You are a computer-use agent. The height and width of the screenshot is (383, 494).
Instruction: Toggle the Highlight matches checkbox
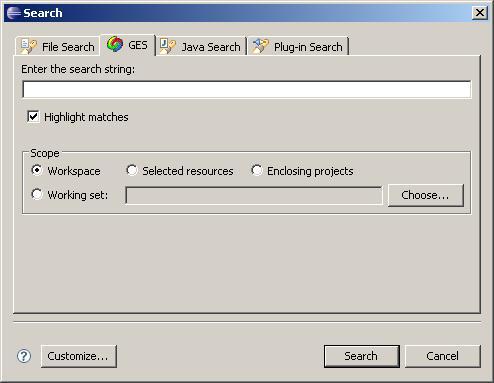click(x=33, y=117)
